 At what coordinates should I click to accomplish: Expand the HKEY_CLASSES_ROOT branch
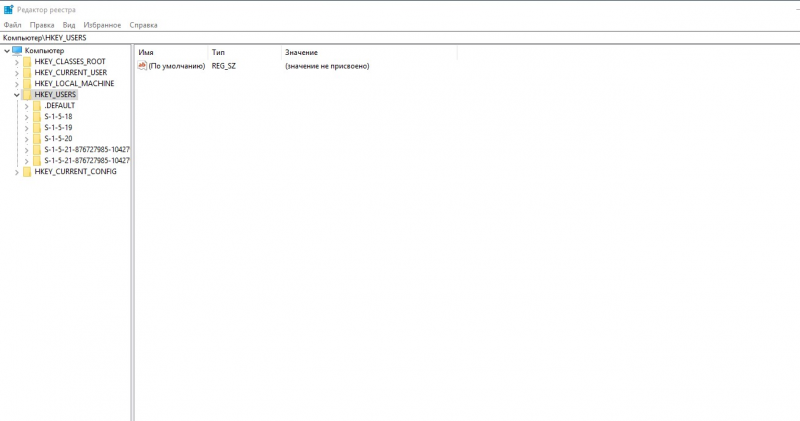16,62
